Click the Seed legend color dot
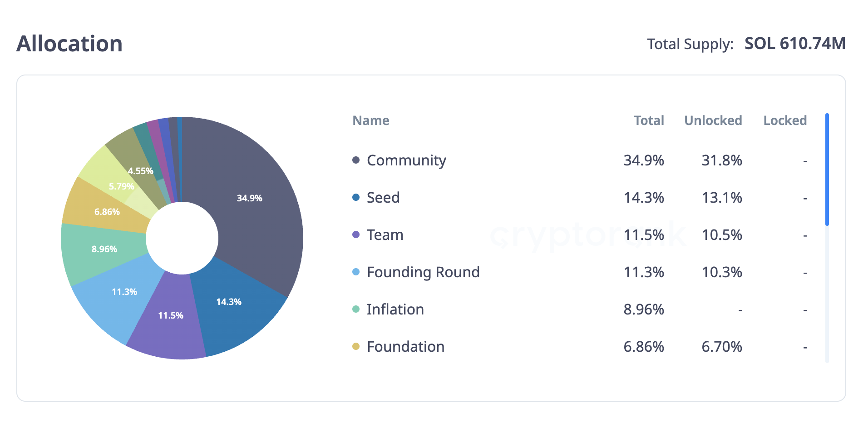The height and width of the screenshot is (429, 868). coord(356,197)
